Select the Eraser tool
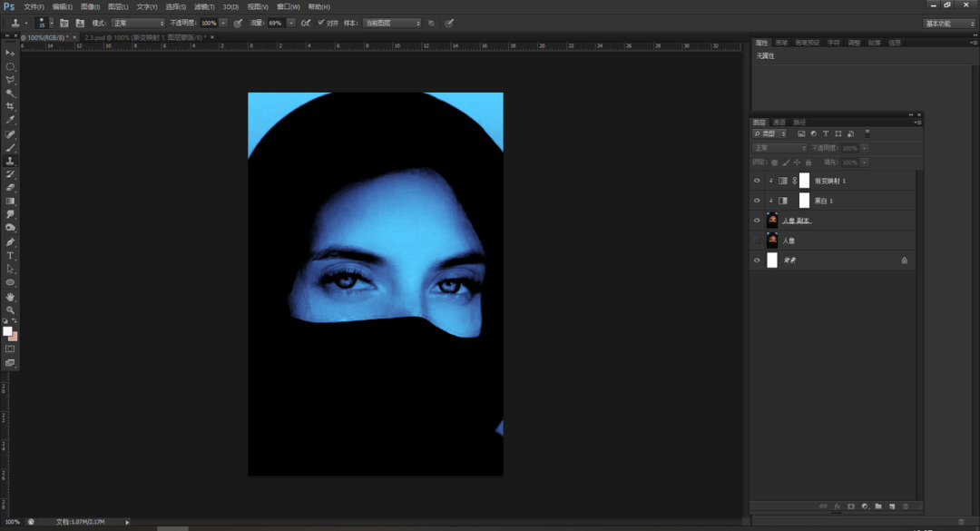The image size is (980, 531). click(10, 188)
